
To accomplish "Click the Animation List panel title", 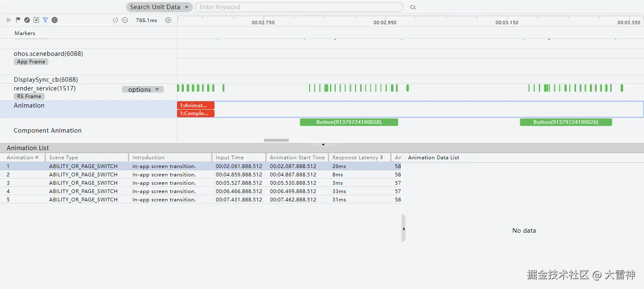I will [28, 148].
